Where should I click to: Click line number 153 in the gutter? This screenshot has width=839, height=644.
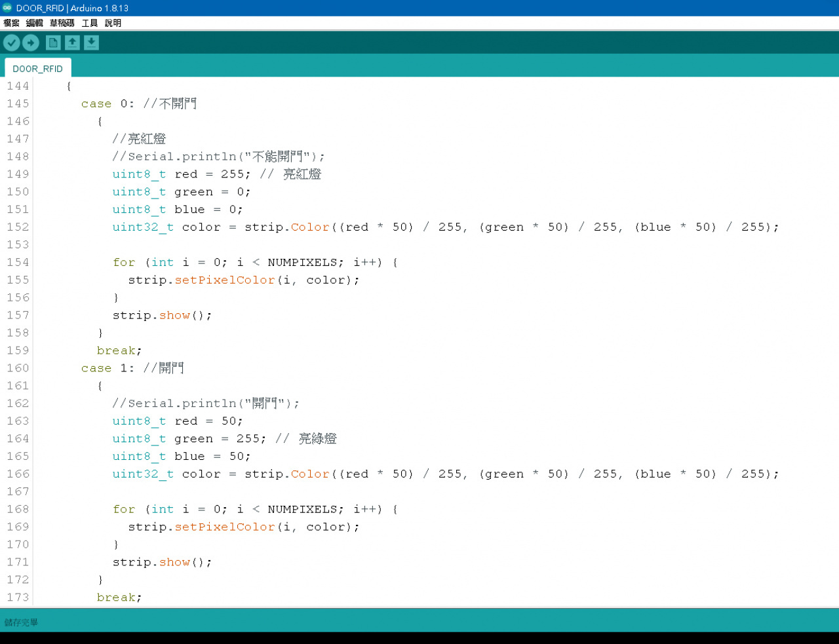(x=18, y=244)
